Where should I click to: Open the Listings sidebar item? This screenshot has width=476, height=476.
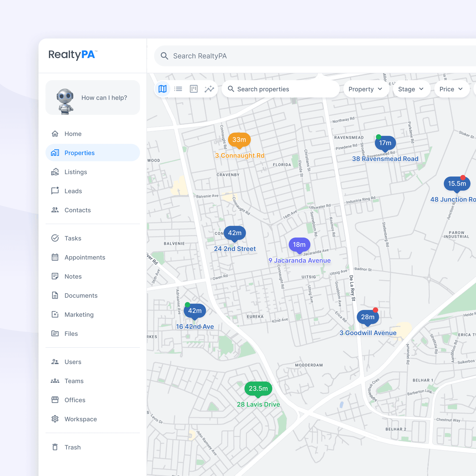pos(76,172)
